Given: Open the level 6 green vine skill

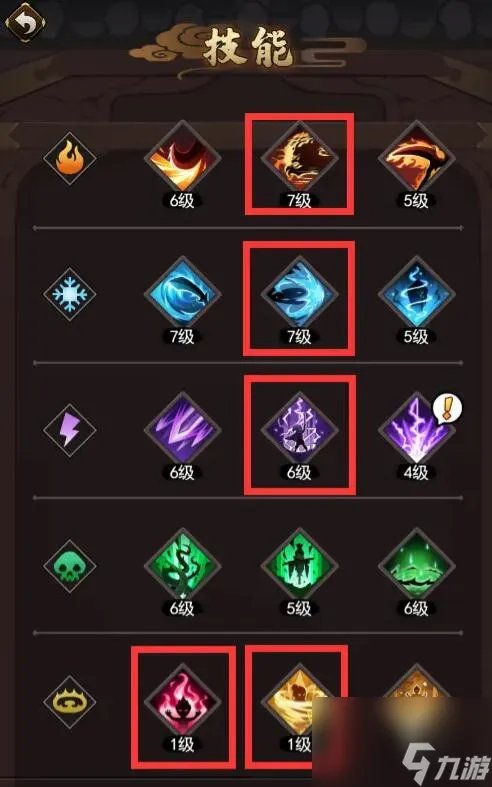Looking at the screenshot, I should pyautogui.click(x=182, y=566).
